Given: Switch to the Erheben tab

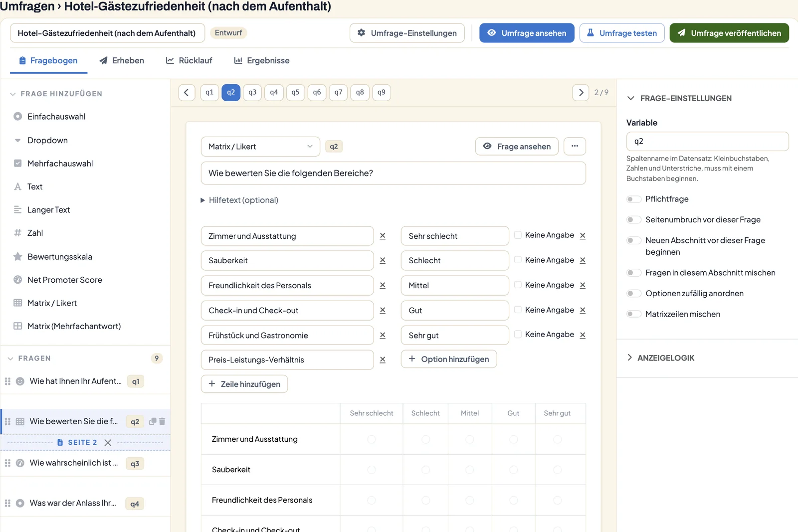Looking at the screenshot, I should (x=122, y=60).
